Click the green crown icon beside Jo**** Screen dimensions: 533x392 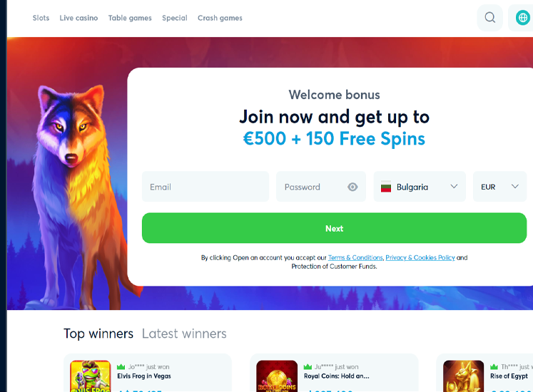pyautogui.click(x=121, y=367)
